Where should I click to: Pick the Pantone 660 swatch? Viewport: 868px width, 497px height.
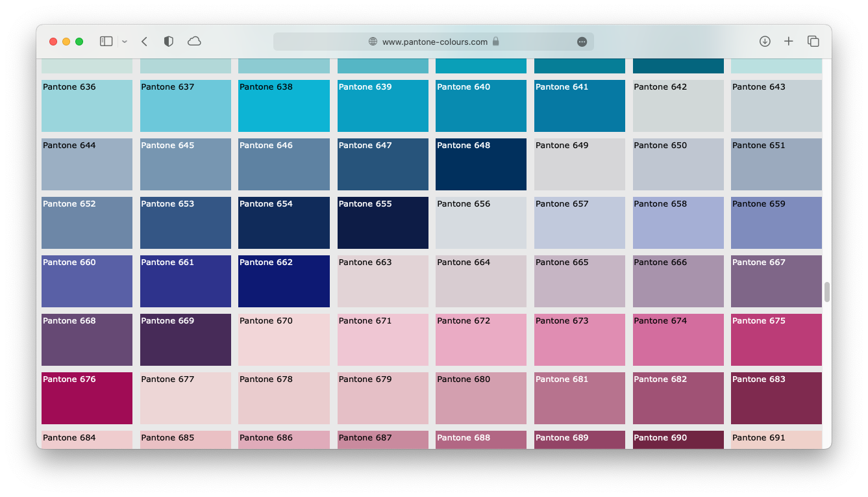87,281
